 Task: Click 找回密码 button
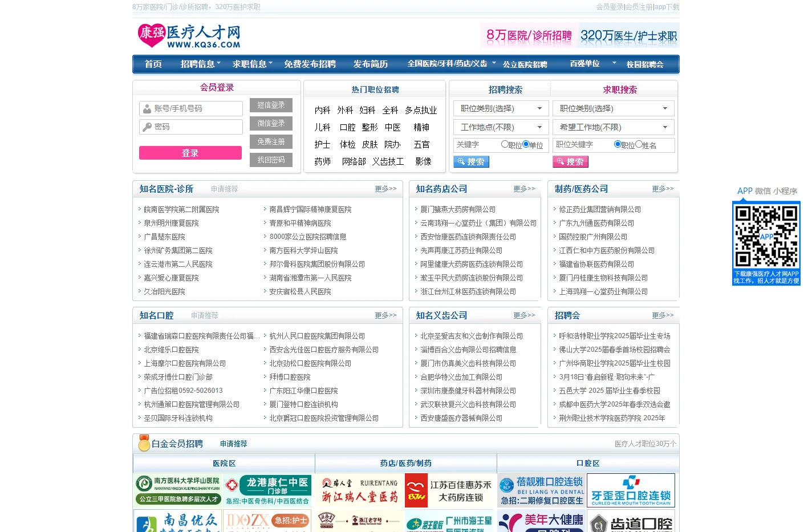271,160
